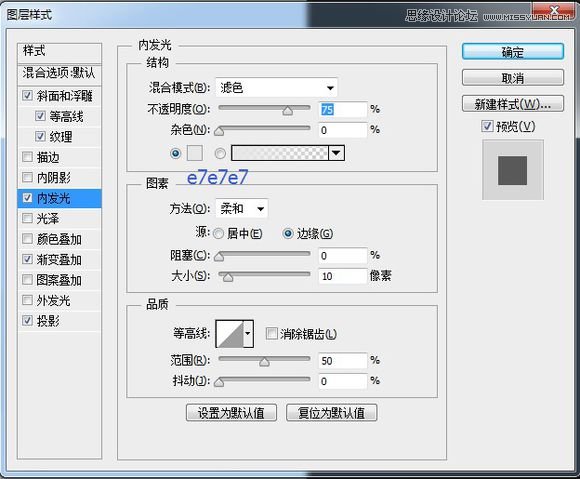580x479 pixels.
Task: Close the 图层样式 dialog
Action: 554,10
